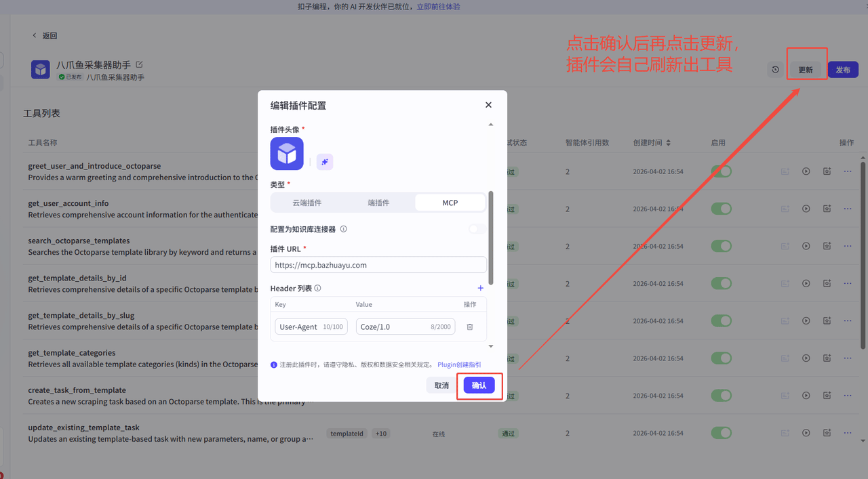
Task: Toggle 启用 for create_task_from_template
Action: click(722, 396)
